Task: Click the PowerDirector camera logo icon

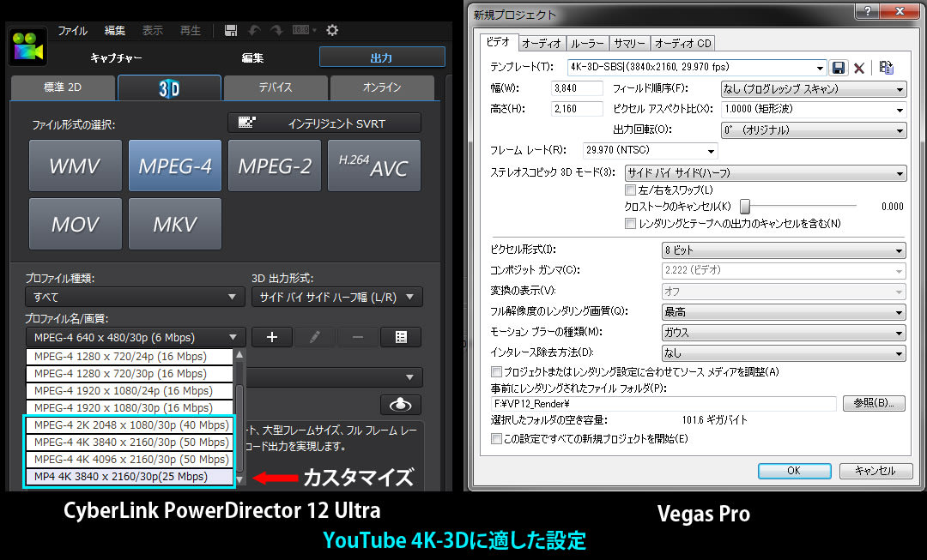Action: (27, 46)
